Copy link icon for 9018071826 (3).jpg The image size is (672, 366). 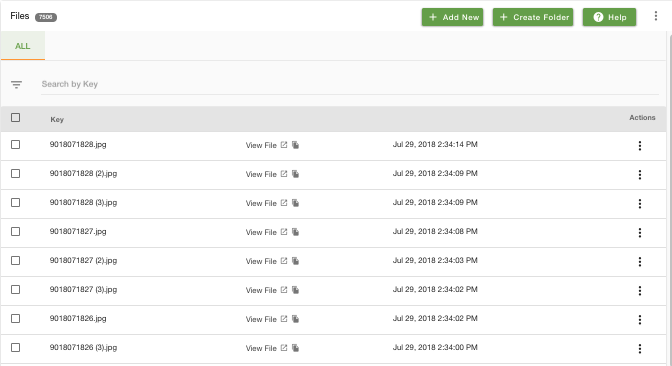(295, 348)
